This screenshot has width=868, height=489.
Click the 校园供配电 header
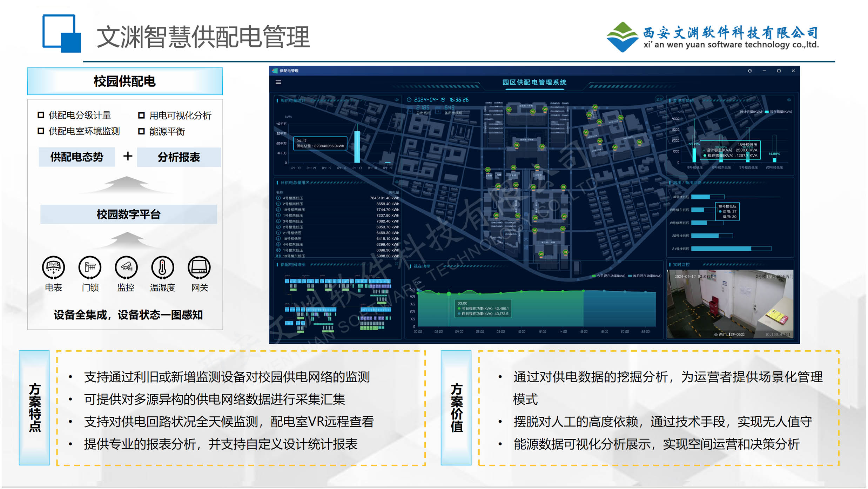click(125, 81)
